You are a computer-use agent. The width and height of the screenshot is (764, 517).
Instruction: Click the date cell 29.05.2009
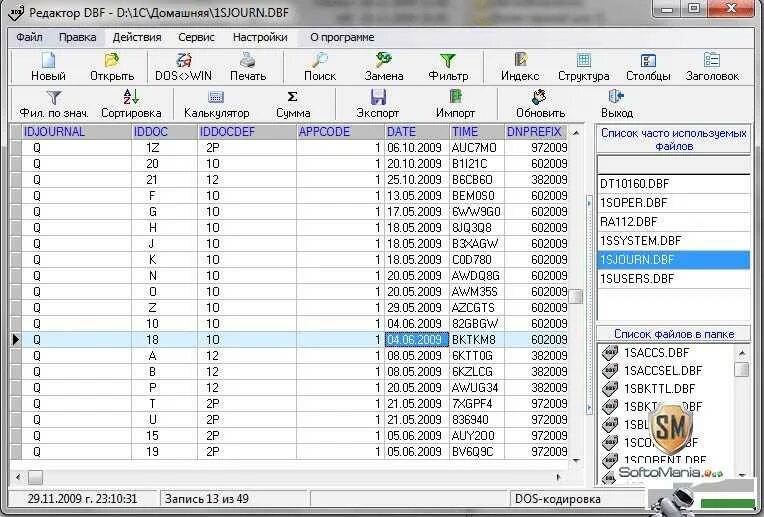[x=417, y=307]
